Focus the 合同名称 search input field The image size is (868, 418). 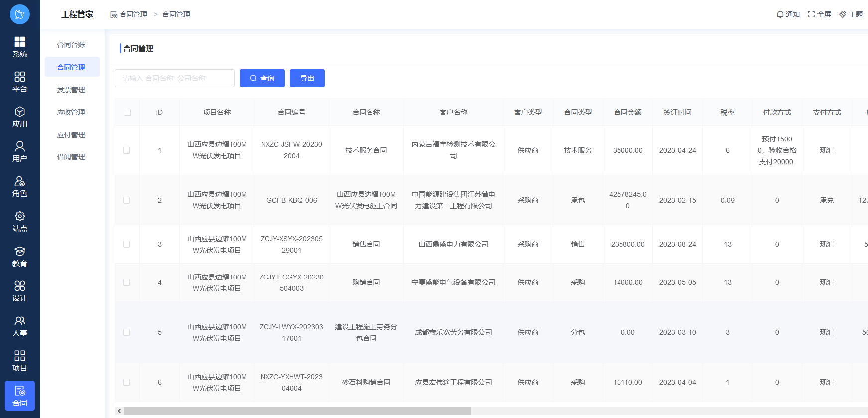pyautogui.click(x=174, y=78)
